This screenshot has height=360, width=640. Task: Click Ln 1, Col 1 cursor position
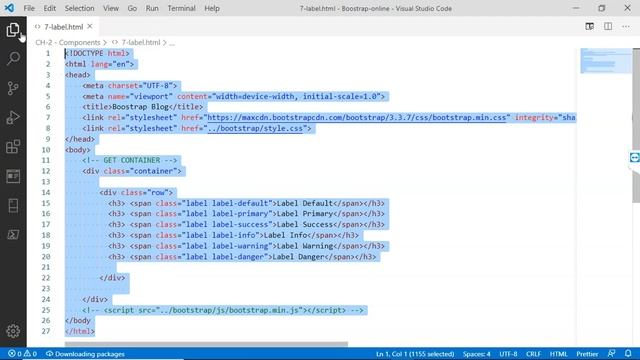[x=415, y=354]
